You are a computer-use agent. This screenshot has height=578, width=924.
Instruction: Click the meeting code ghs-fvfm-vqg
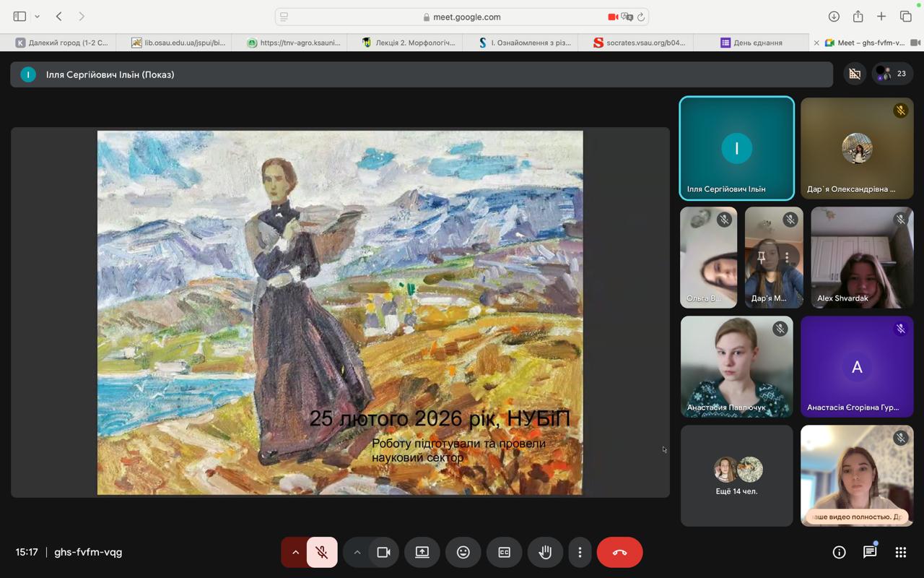coord(88,552)
